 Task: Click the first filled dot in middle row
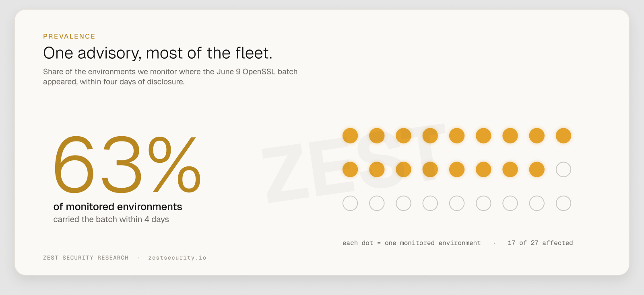coord(350,170)
